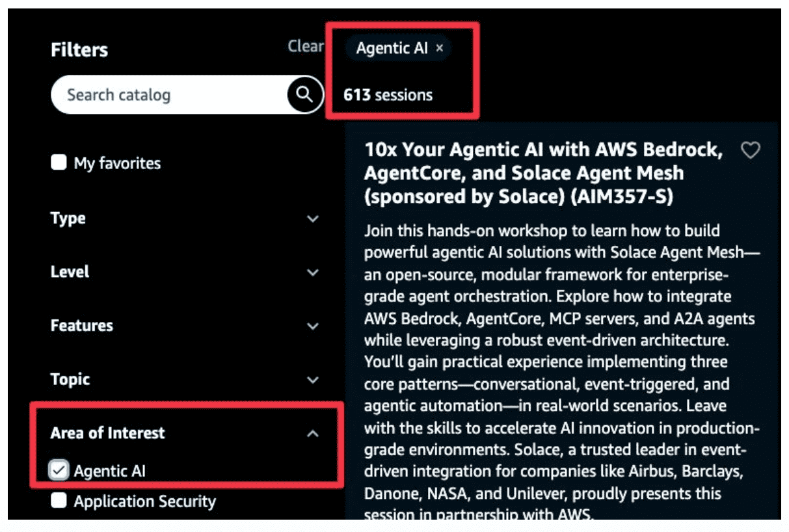This screenshot has height=532, width=789.
Task: Favorite the AIM357-S session with heart icon
Action: [751, 151]
